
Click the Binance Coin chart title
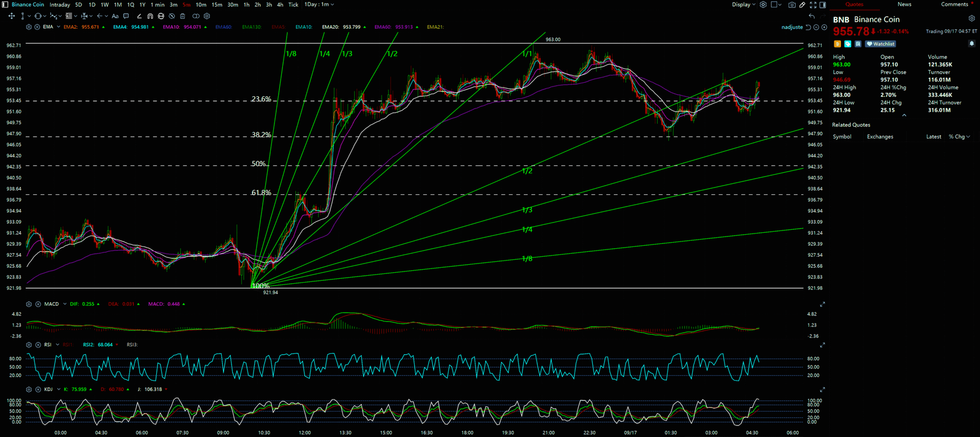[x=28, y=4]
